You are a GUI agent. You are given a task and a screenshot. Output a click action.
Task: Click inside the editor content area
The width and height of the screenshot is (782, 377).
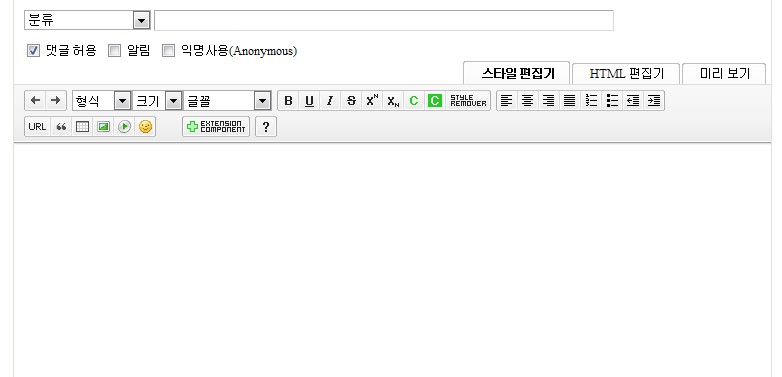point(392,259)
